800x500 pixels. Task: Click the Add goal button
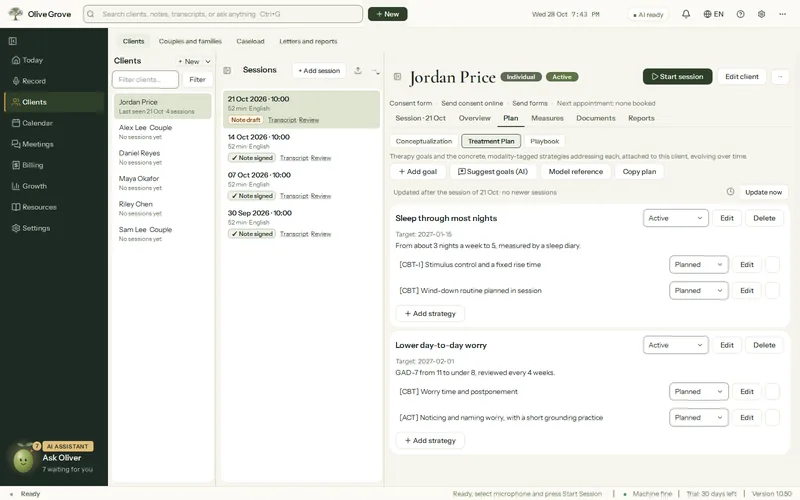coord(418,171)
